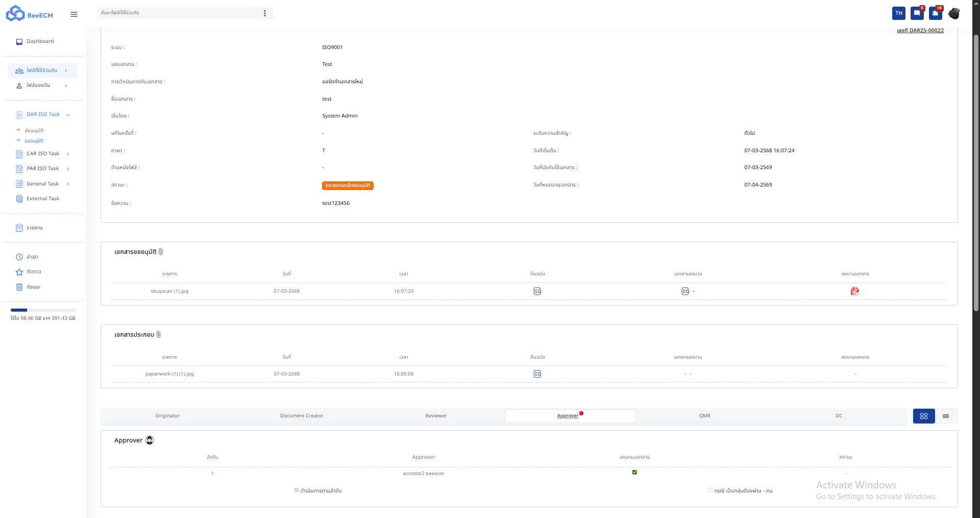Click the red sign document icon
This screenshot has height=518, width=980.
click(855, 291)
